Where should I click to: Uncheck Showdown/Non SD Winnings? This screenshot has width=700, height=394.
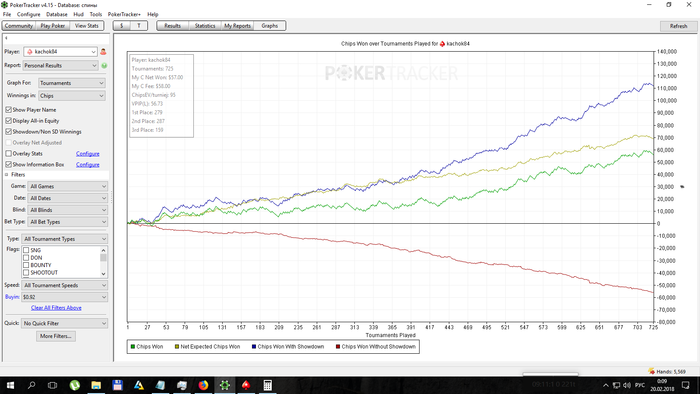(x=8, y=132)
